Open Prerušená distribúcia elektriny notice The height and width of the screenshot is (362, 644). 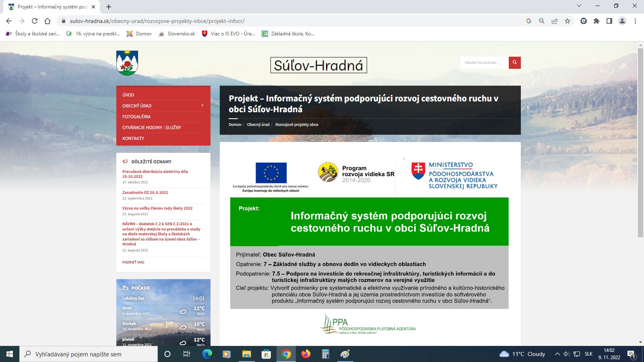(x=155, y=174)
